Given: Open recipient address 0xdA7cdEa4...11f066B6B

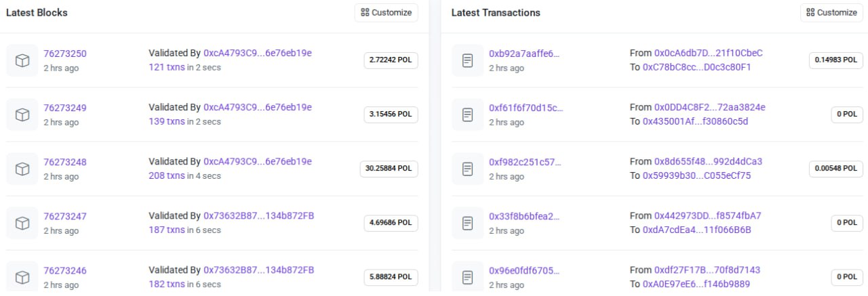Looking at the screenshot, I should point(697,230).
